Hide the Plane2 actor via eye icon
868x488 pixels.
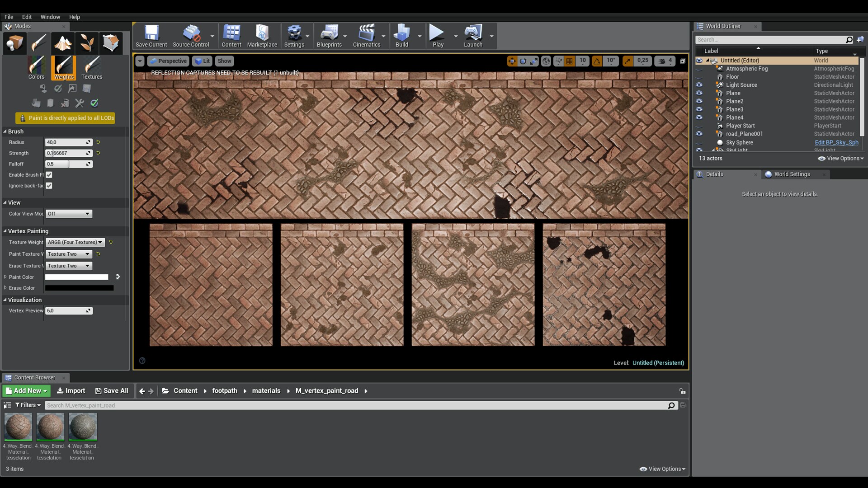(x=699, y=101)
